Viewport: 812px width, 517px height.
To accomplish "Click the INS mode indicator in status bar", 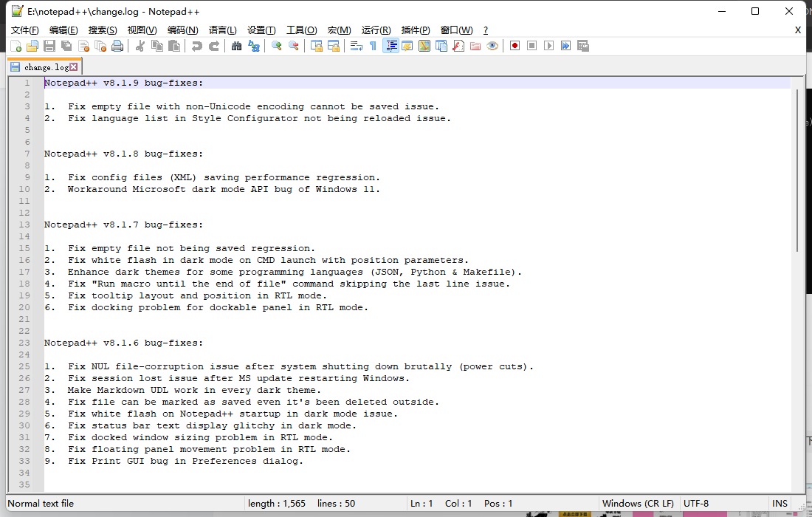I will point(780,504).
